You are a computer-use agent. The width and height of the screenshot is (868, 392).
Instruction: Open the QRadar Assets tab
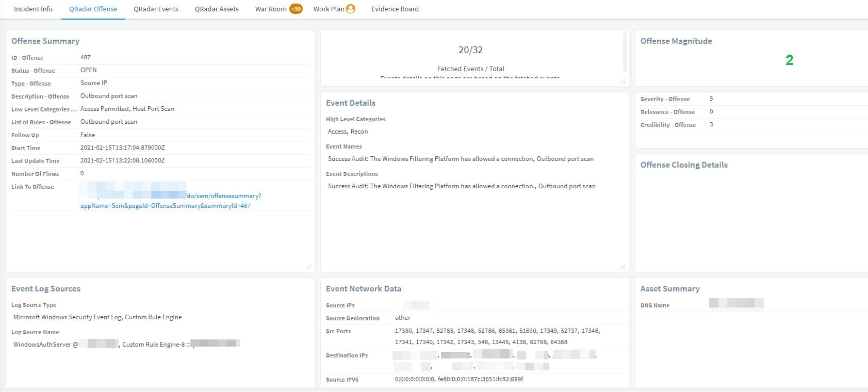217,9
